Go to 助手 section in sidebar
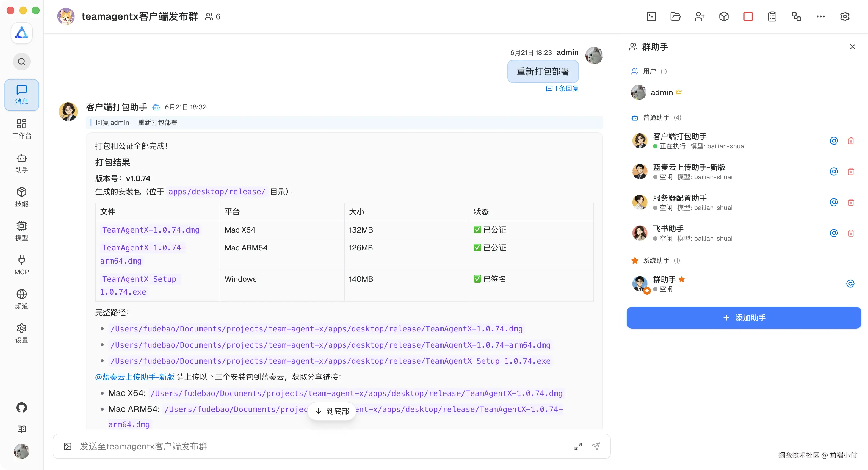 [x=21, y=163]
